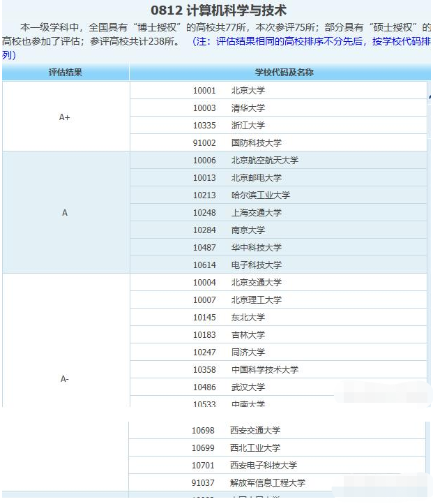Click the intro line starting with 本一级学科中
Image resolution: width=433 pixels, height=504 pixels.
click(225, 27)
